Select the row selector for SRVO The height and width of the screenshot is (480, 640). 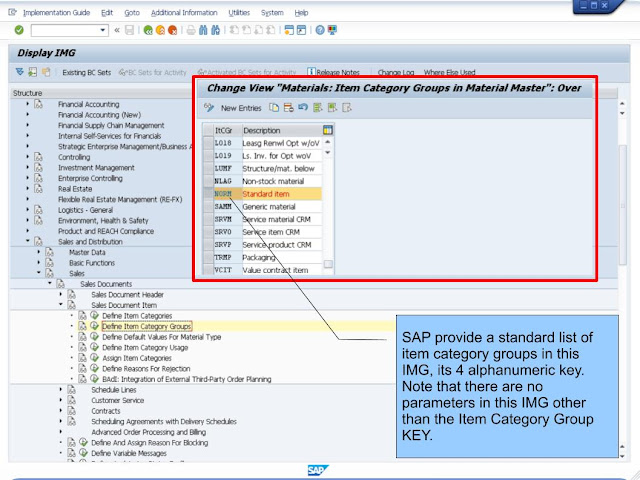tap(208, 232)
